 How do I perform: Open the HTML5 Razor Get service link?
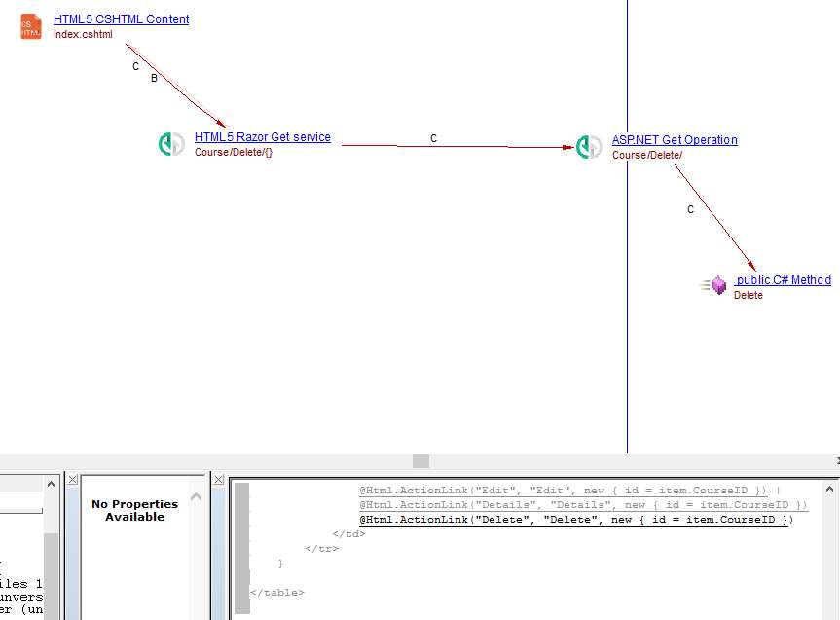262,137
